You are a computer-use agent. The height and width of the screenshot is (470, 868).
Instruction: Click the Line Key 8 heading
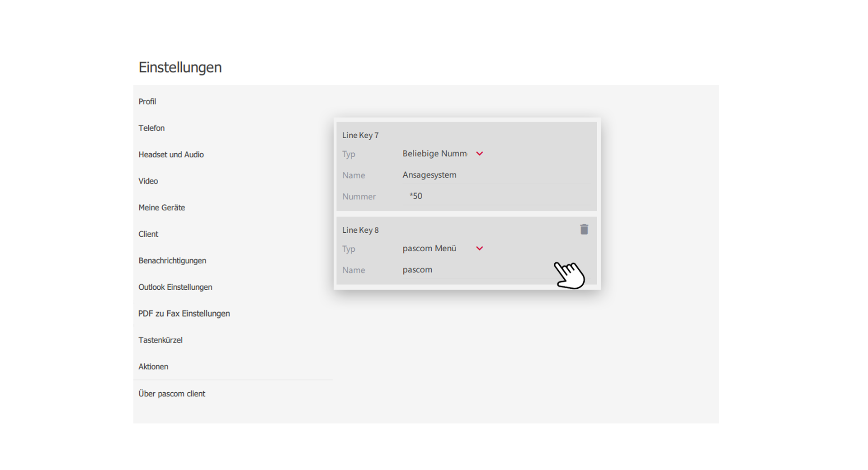(x=360, y=230)
